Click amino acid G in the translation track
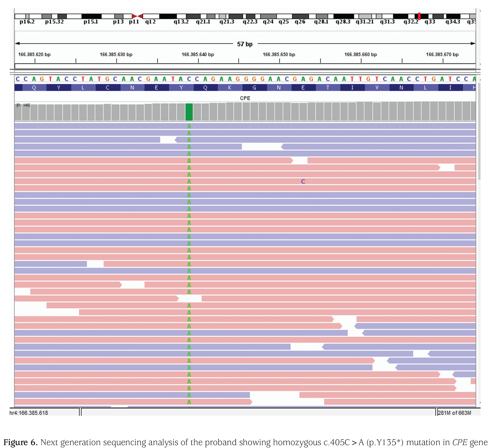Screen dimensions: 495x448 [x=254, y=88]
